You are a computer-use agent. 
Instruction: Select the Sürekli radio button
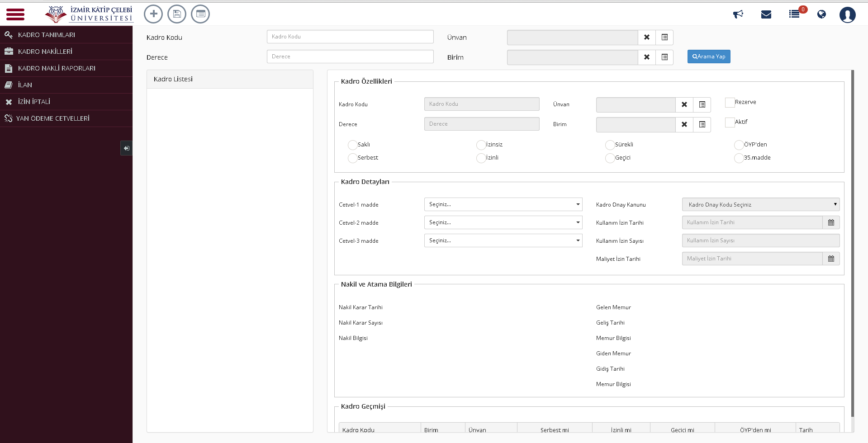[610, 145]
